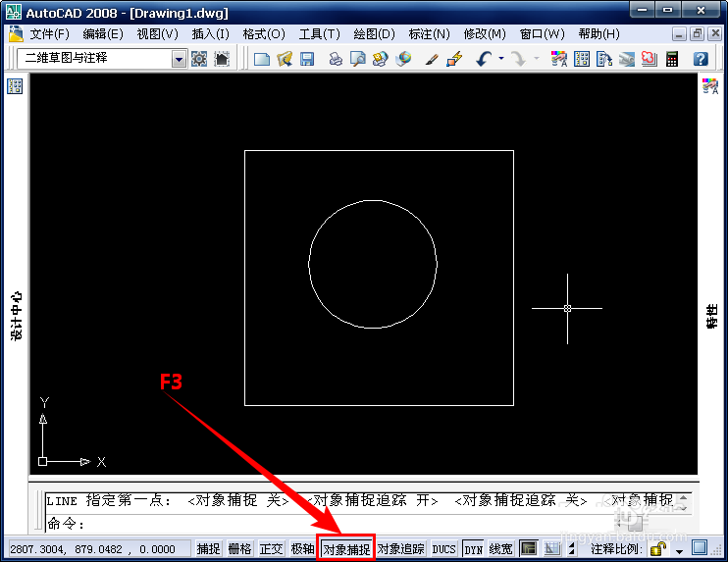
Task: Click the Undo arrow icon
Action: coord(484,59)
